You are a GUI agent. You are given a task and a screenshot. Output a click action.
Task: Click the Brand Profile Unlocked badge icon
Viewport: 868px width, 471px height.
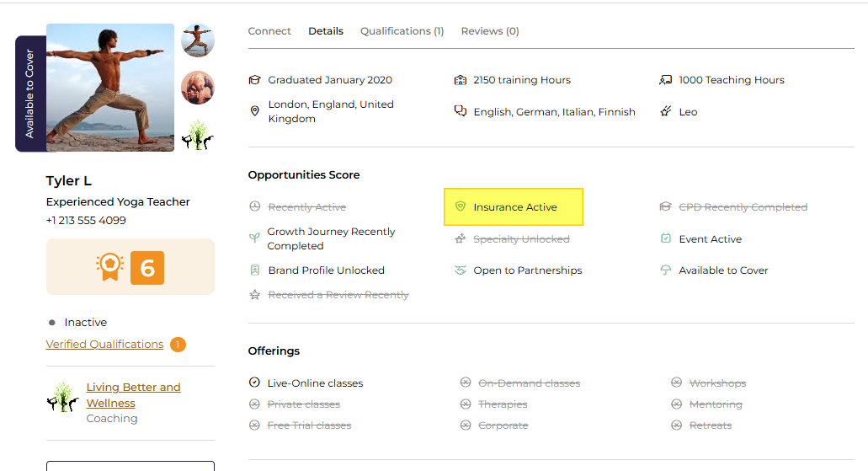[x=254, y=270]
